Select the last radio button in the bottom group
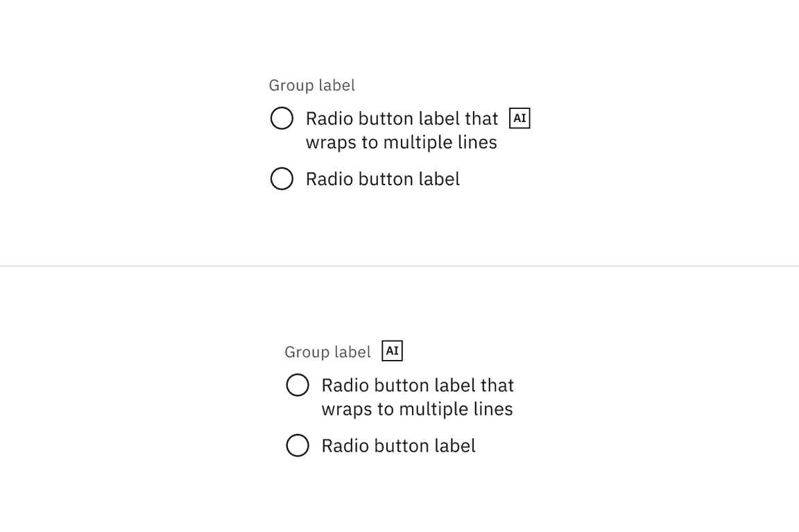The image size is (799, 532). tap(298, 446)
